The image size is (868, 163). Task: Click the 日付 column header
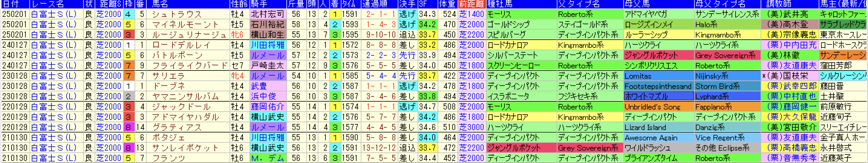pos(10,4)
